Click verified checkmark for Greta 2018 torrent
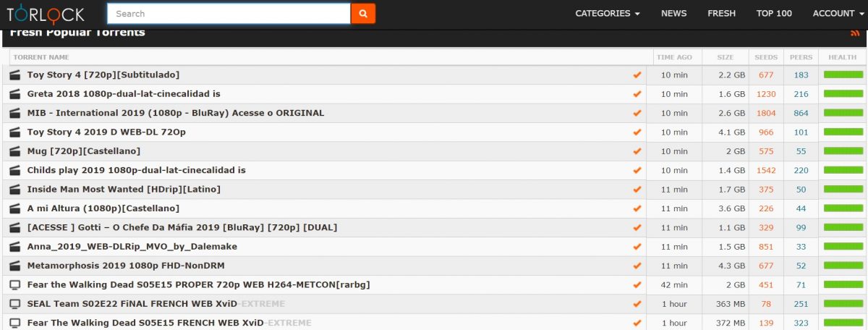Screen dimensions: 868x330 pos(637,94)
